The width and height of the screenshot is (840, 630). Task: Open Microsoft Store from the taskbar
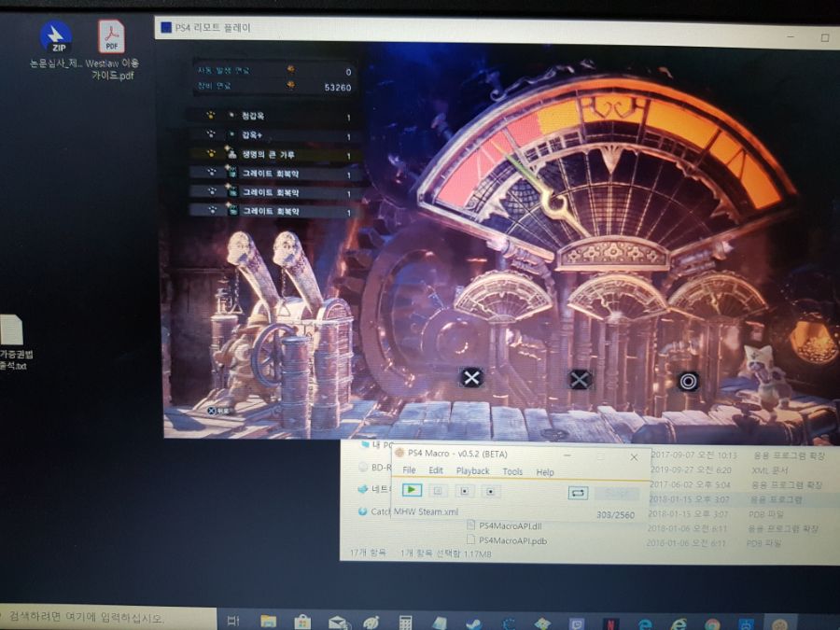coord(302,622)
